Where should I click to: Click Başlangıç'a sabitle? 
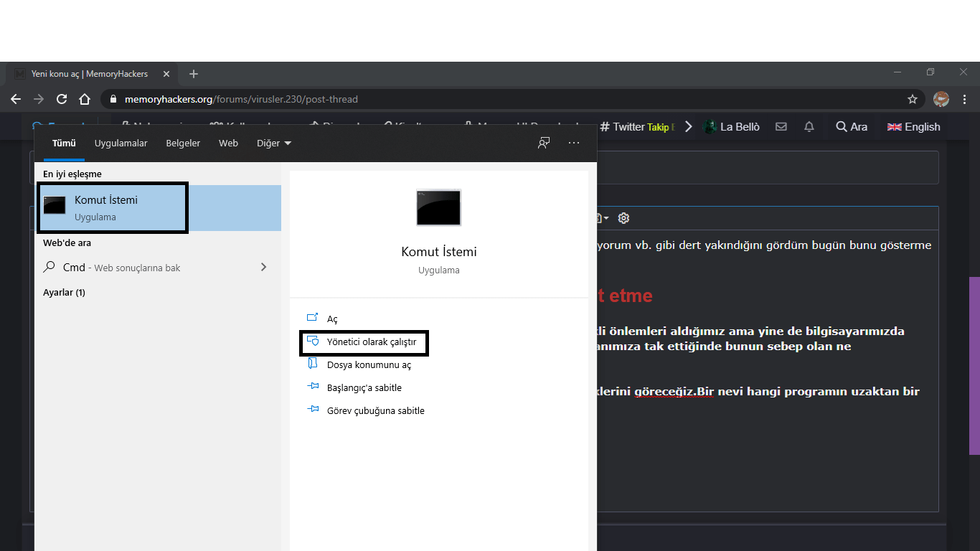tap(364, 388)
